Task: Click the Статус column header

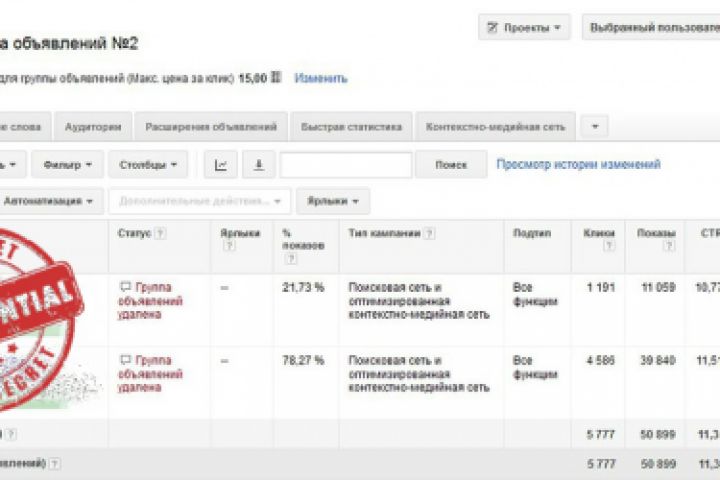Action: click(x=135, y=233)
